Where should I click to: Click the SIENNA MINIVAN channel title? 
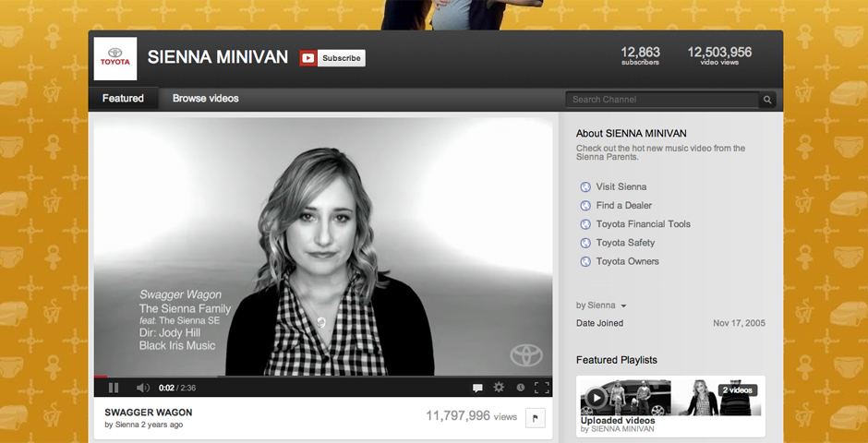click(218, 57)
